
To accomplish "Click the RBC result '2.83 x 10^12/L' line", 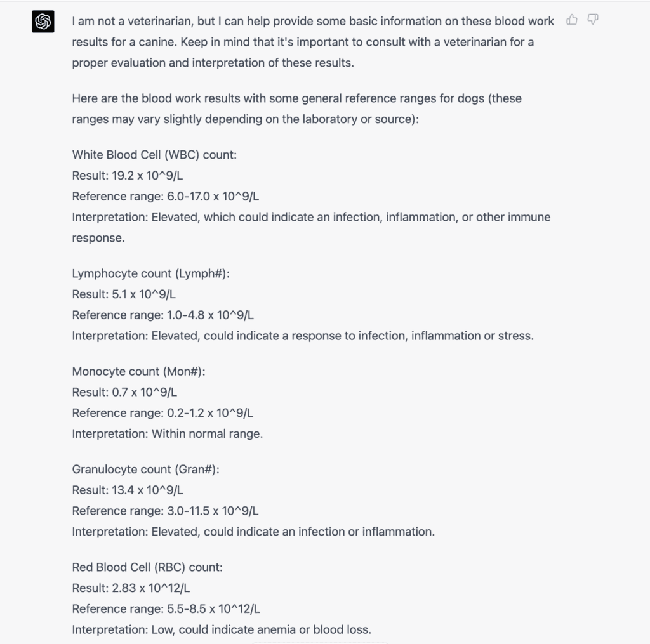I will [x=131, y=588].
